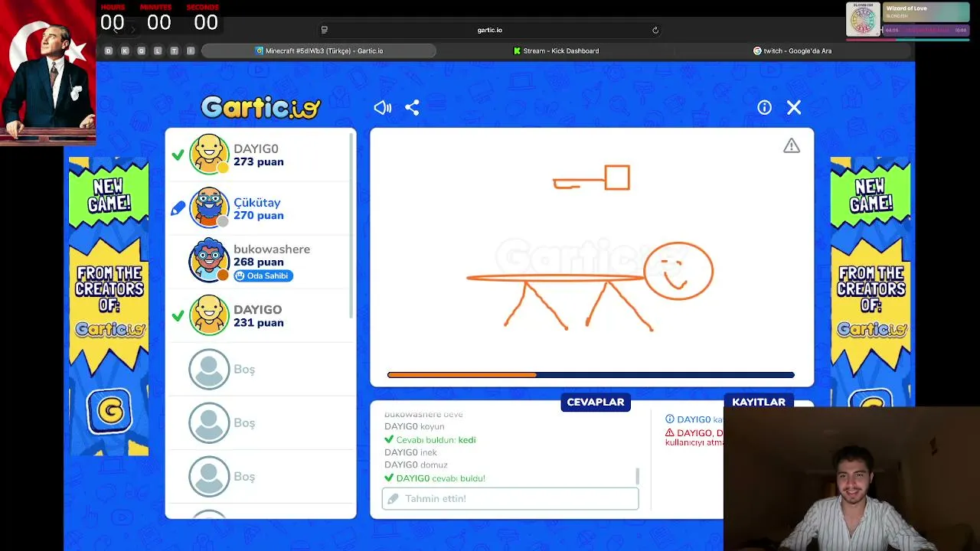Click the player list scrollbar
The image size is (980, 551).
[352, 226]
